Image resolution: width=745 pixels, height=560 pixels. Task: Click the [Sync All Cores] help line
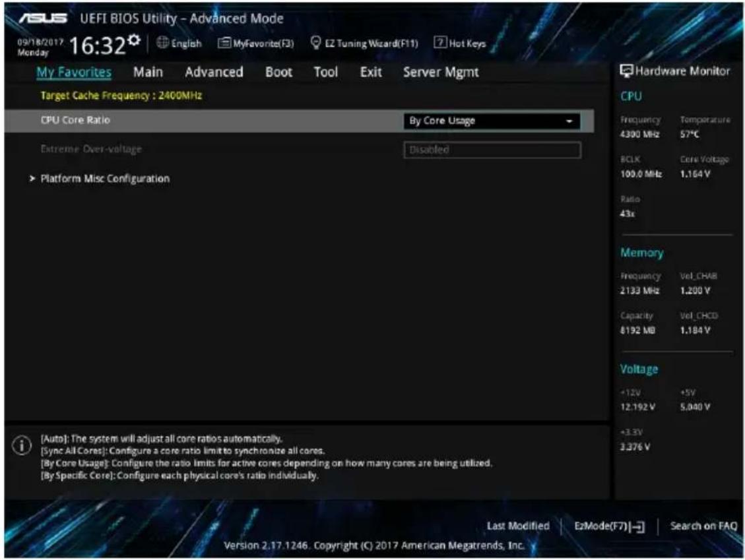(x=183, y=451)
